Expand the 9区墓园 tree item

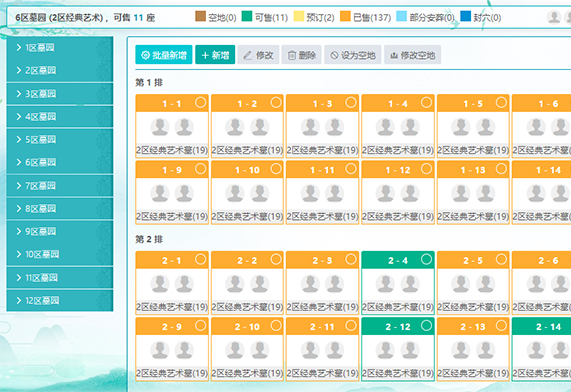point(19,231)
